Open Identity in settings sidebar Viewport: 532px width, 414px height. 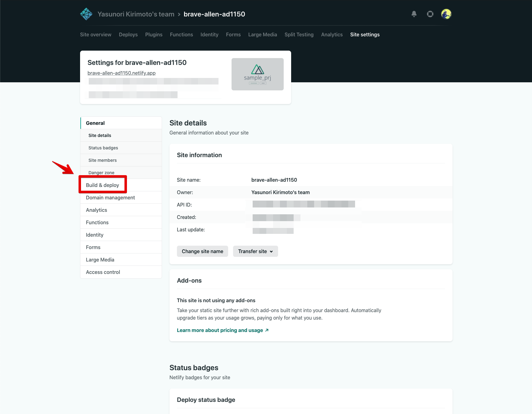(x=121, y=235)
